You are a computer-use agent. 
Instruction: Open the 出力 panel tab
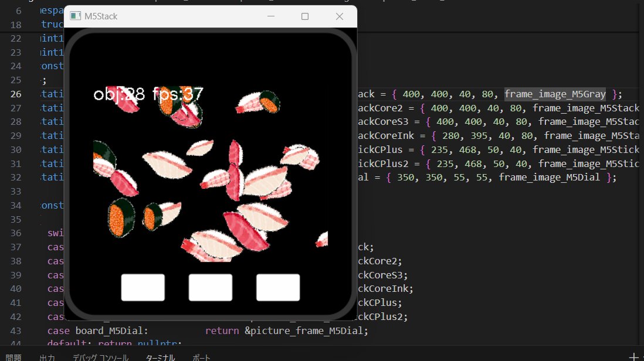pos(47,357)
